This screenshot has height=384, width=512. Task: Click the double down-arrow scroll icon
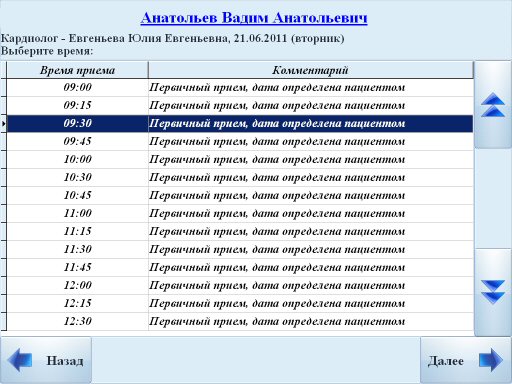click(x=493, y=292)
